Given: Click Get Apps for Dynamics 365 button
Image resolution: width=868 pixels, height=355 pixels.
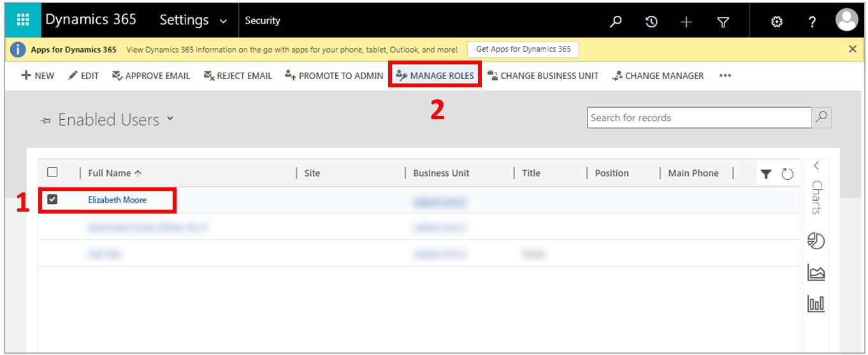Looking at the screenshot, I should pos(523,49).
